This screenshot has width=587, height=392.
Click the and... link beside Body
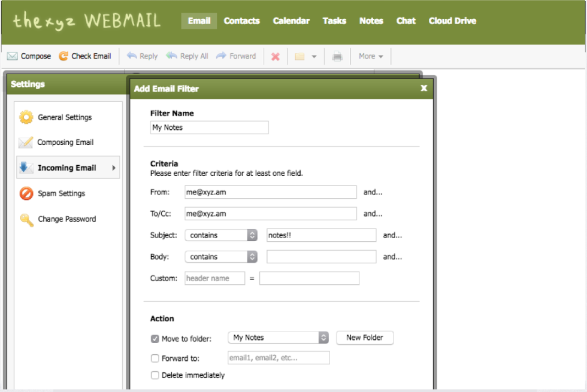click(x=392, y=257)
